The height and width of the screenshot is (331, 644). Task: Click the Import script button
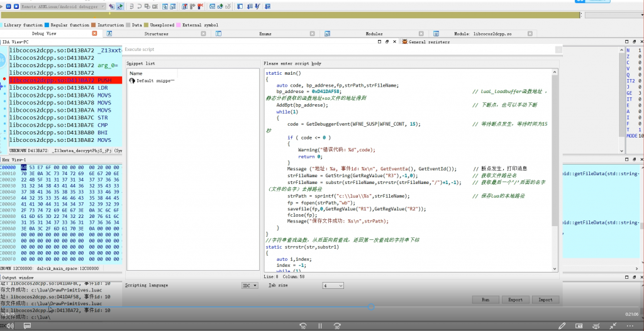coord(545,300)
